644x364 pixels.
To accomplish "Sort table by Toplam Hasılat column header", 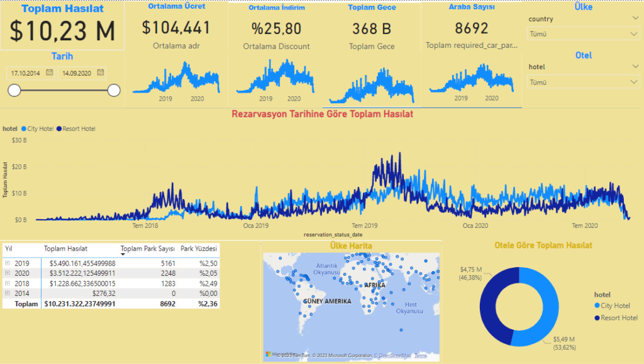I will tap(65, 249).
